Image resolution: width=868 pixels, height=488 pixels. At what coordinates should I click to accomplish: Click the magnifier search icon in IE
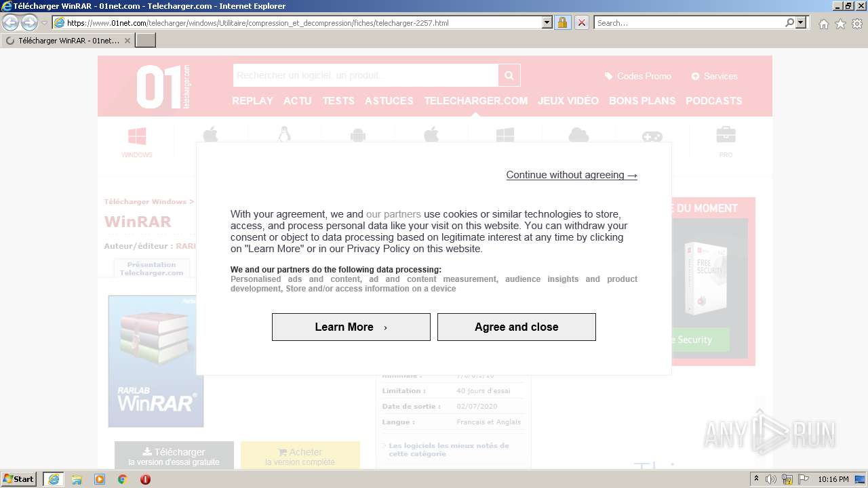point(789,23)
